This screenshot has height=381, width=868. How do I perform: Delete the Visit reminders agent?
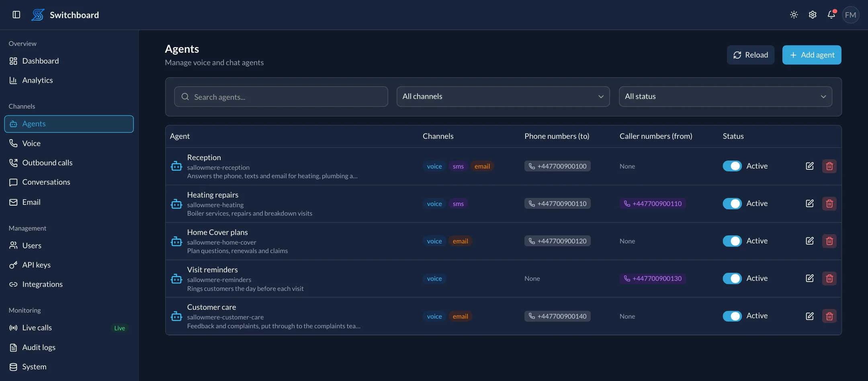click(829, 278)
